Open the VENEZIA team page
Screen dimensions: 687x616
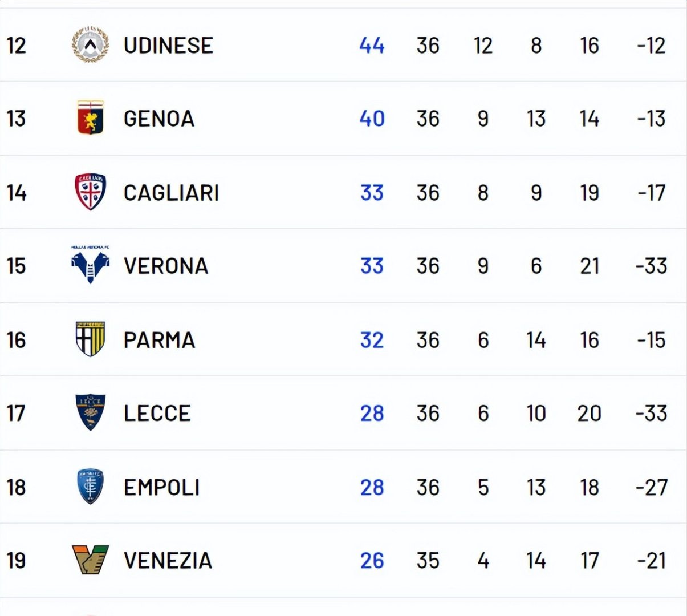pyautogui.click(x=168, y=561)
